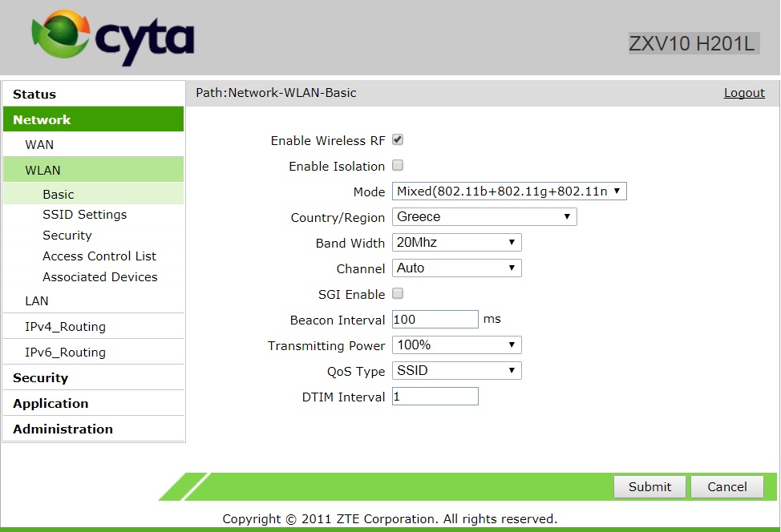Click the Logout link

point(744,93)
